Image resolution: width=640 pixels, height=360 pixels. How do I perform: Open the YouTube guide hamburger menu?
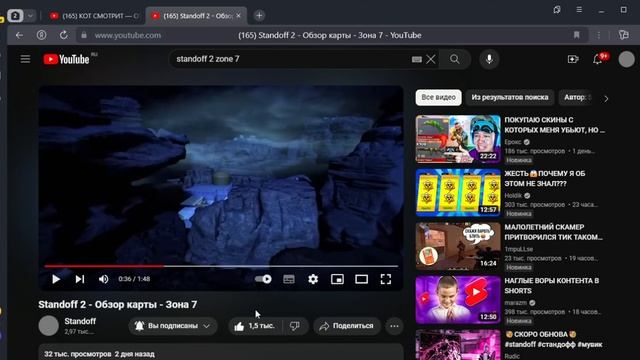tap(25, 59)
